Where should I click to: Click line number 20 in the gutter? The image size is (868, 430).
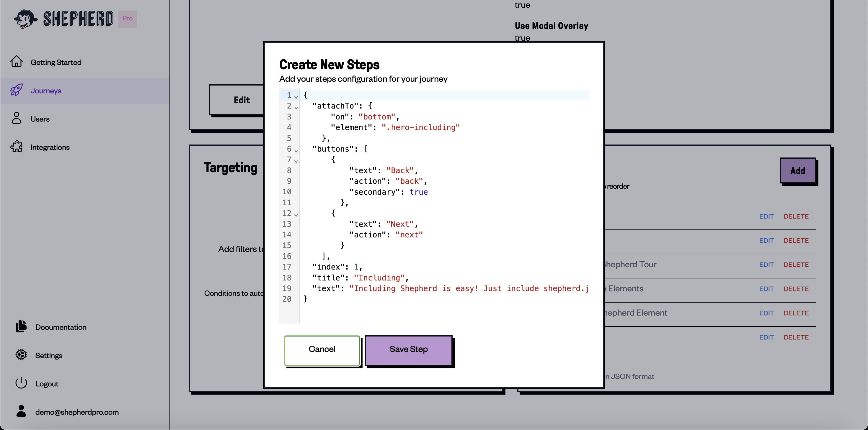coord(287,299)
